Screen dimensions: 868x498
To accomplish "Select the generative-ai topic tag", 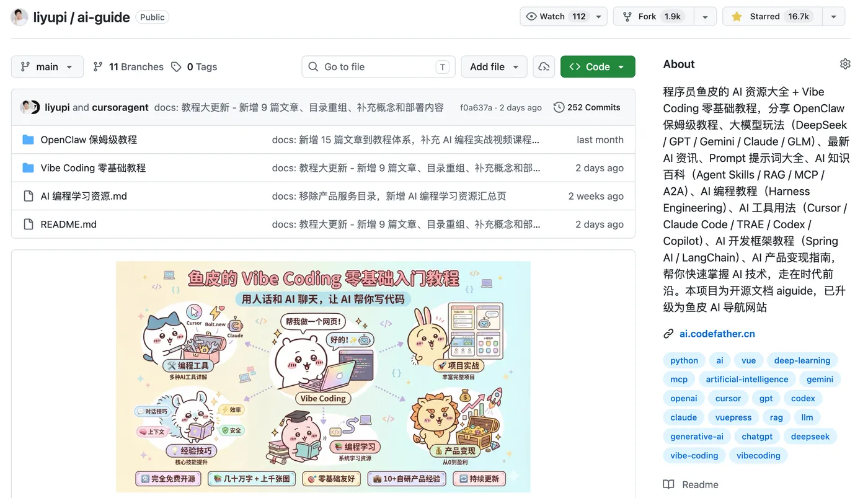I will (697, 437).
